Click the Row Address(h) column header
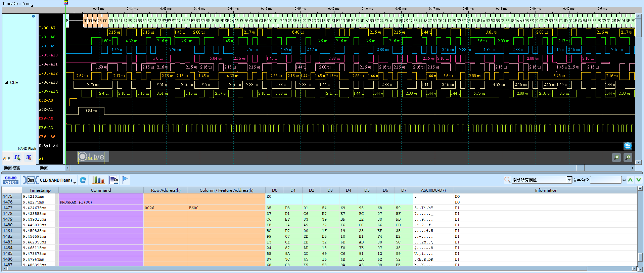 pos(166,190)
